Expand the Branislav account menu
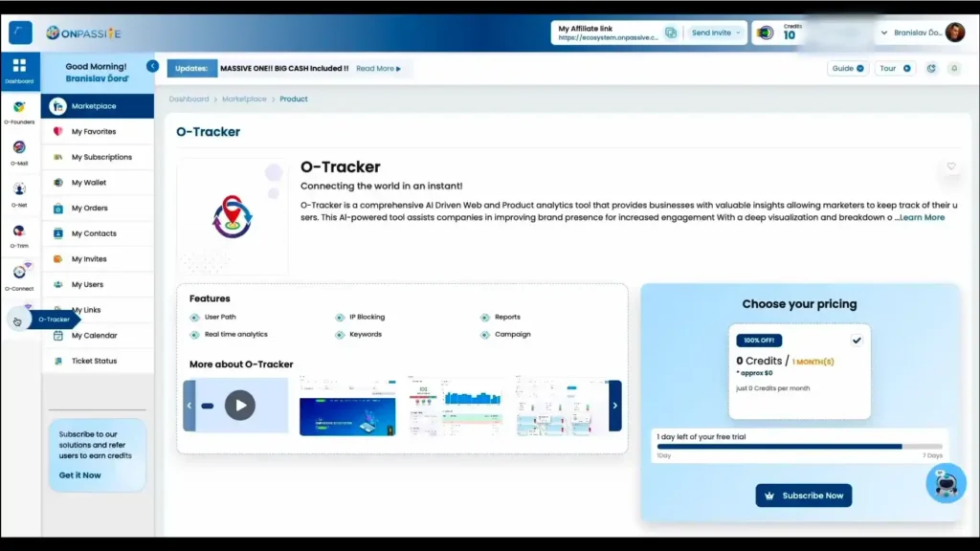This screenshot has height=551, width=980. [885, 32]
